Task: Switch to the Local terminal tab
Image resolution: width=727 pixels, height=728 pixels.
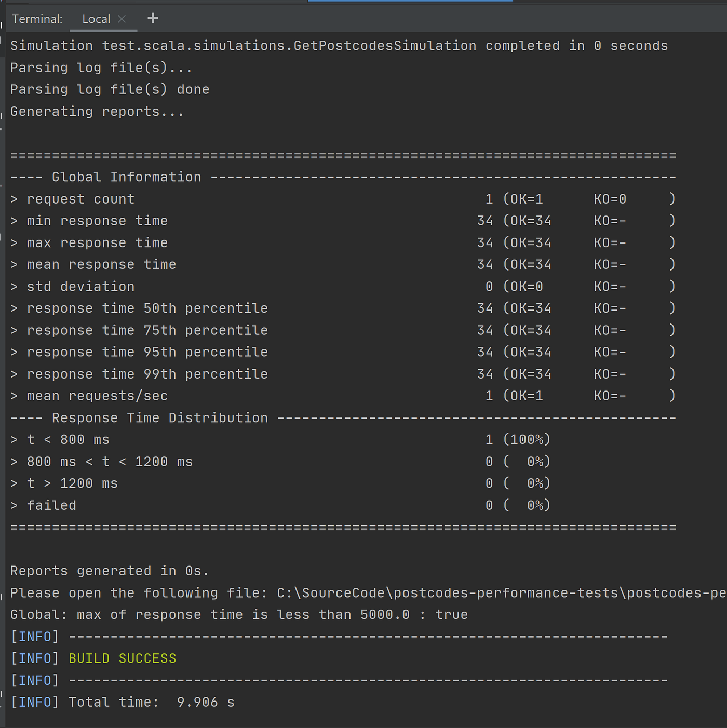Action: coord(96,18)
